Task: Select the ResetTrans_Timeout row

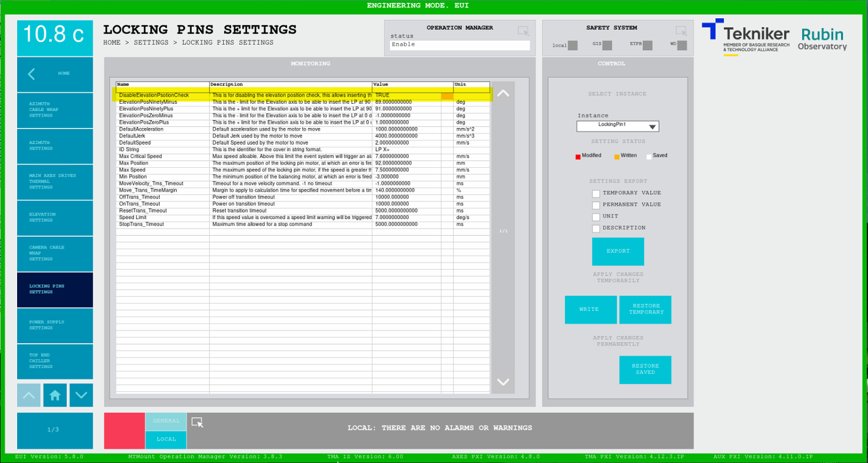Action: (x=303, y=211)
